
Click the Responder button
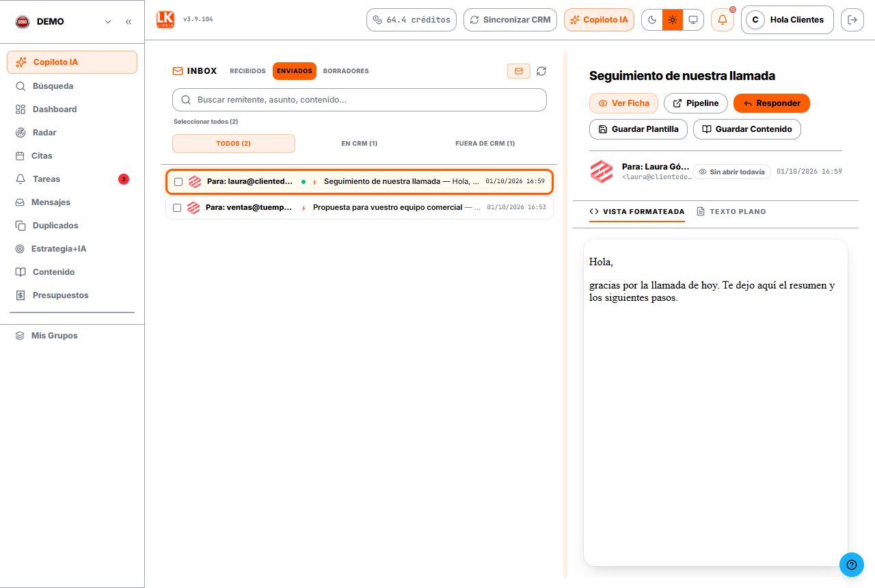(772, 103)
